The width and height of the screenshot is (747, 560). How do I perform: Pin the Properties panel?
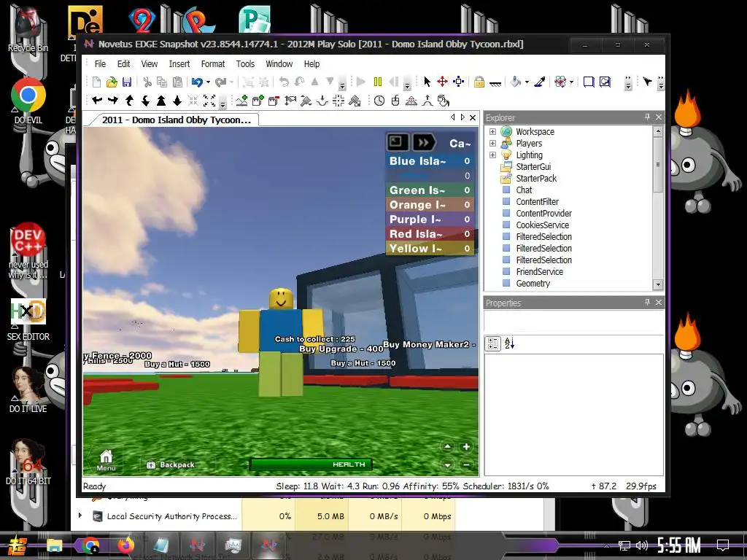(647, 303)
